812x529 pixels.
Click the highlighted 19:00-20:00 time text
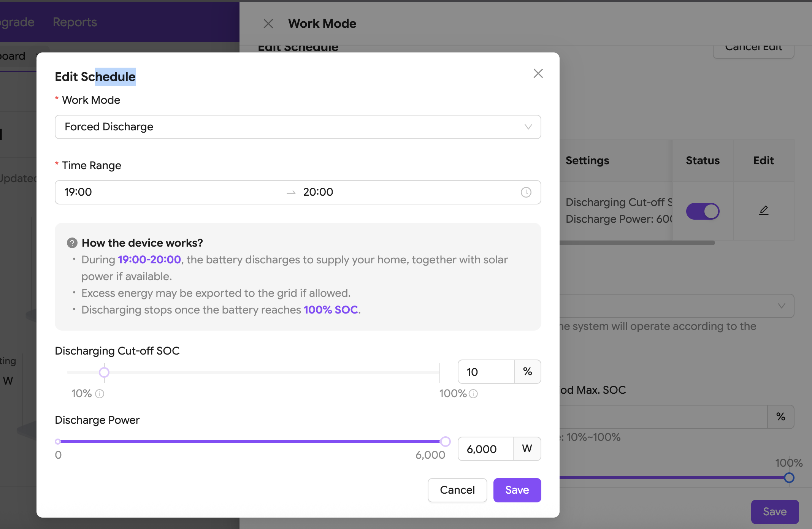click(149, 260)
